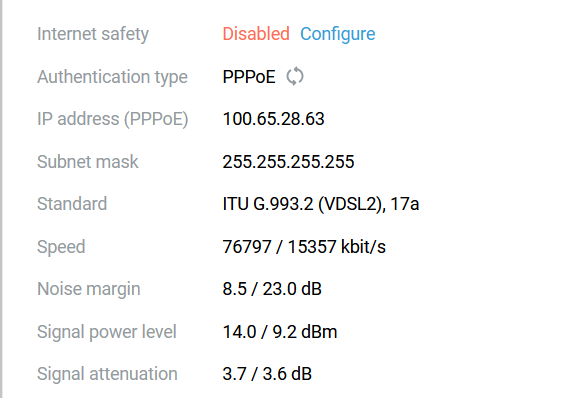The width and height of the screenshot is (572, 398).
Task: Click the reconnect icon next to PPPoE
Action: [x=295, y=77]
